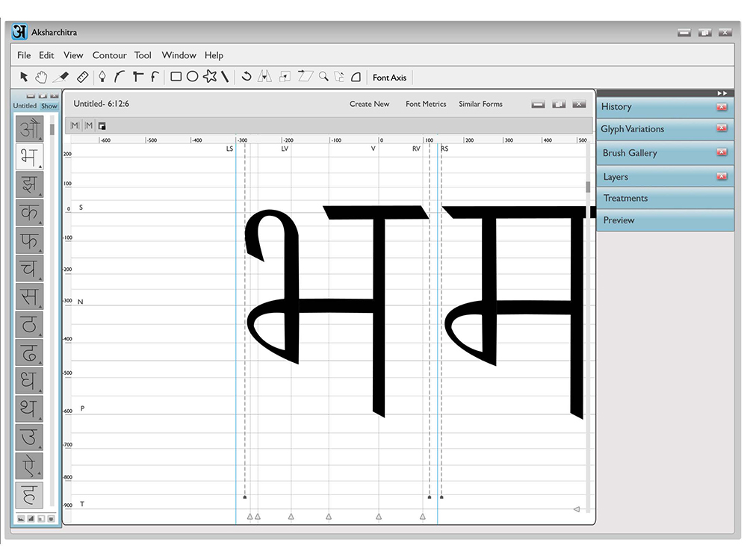
Task: Click the rotate tool icon
Action: click(247, 76)
